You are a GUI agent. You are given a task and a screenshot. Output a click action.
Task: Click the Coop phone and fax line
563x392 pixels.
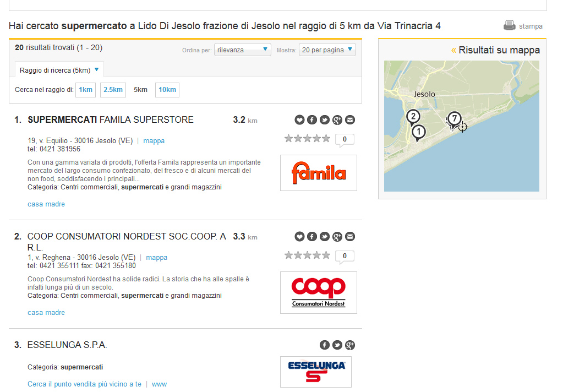click(x=82, y=266)
